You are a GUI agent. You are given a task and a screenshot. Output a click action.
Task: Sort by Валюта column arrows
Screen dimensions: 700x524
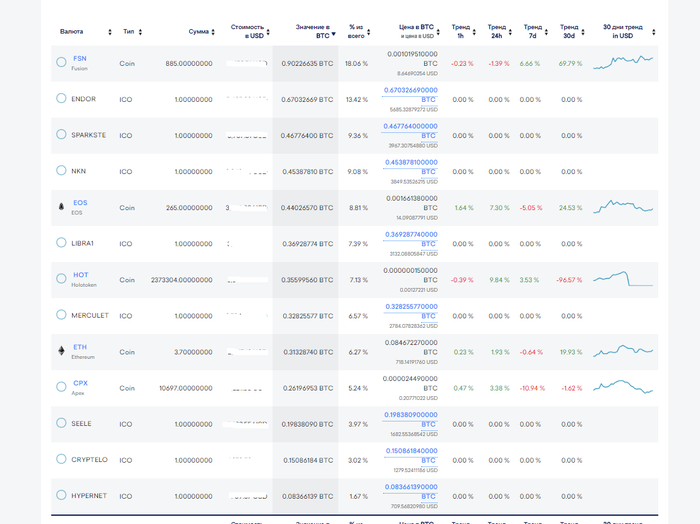(x=110, y=32)
